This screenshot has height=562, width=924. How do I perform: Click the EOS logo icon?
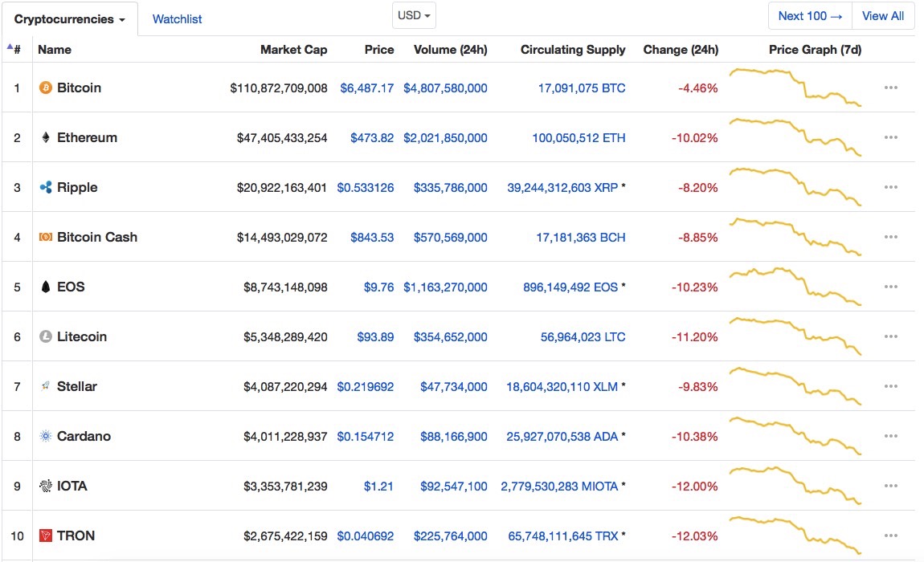pos(45,287)
